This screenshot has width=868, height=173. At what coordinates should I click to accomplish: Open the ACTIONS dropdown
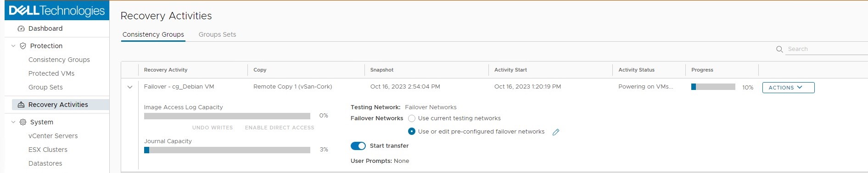pyautogui.click(x=788, y=88)
